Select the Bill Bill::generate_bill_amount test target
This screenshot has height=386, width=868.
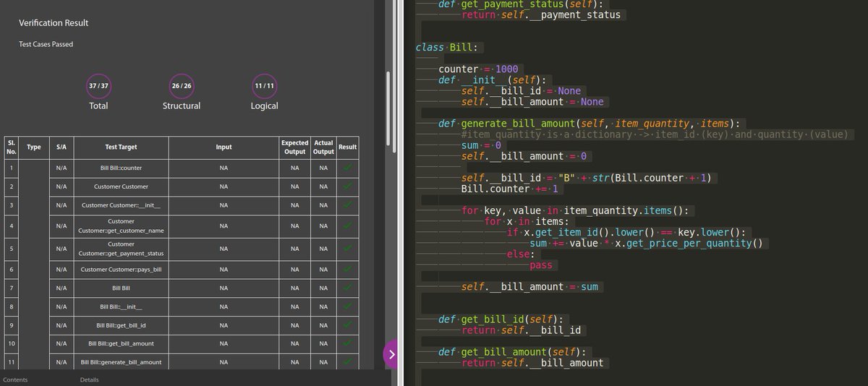tap(121, 361)
